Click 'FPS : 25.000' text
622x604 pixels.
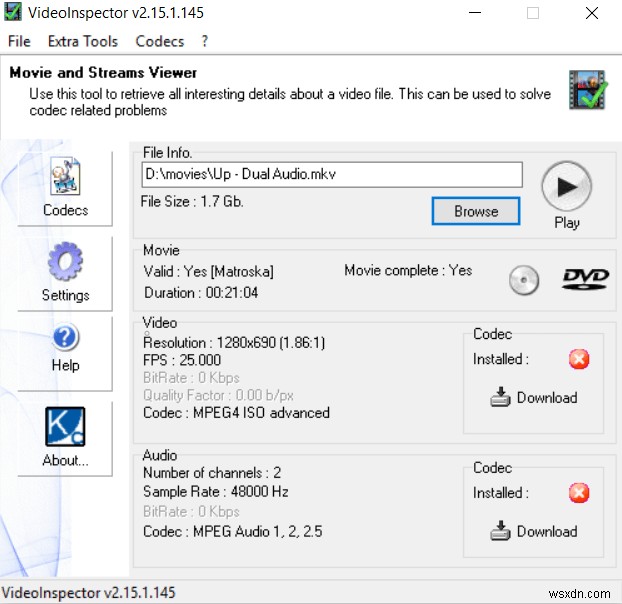[182, 360]
